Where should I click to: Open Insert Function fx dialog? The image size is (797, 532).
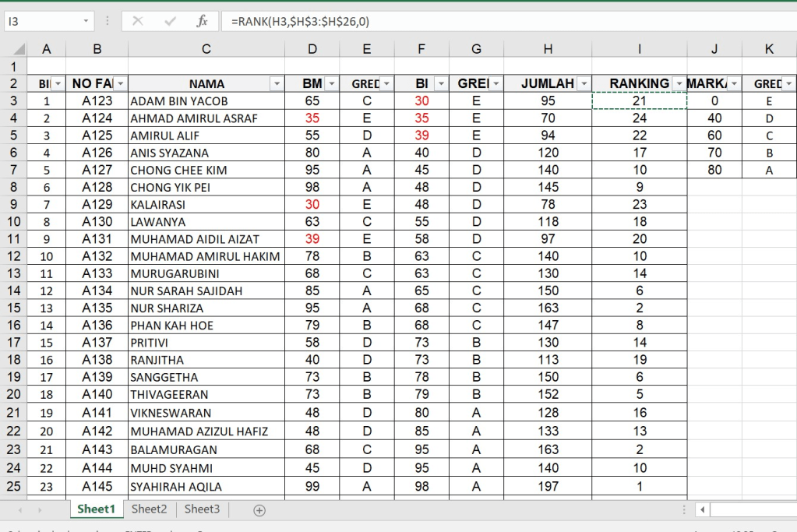(202, 21)
